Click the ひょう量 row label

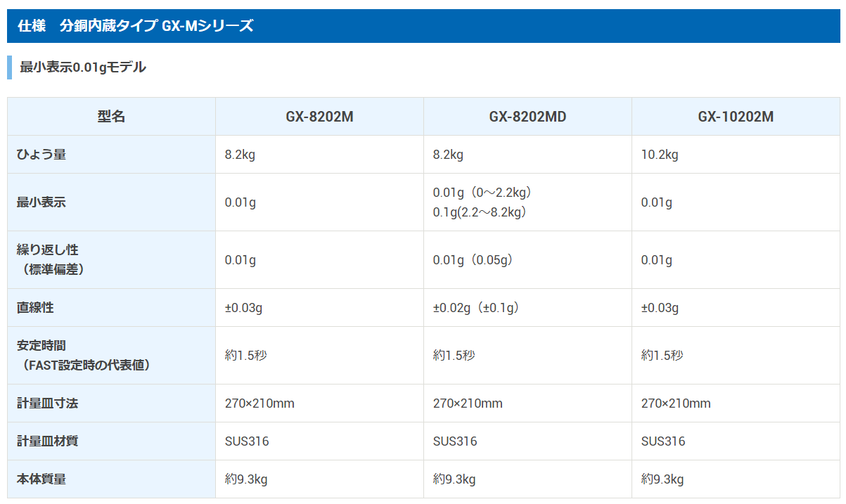point(41,155)
